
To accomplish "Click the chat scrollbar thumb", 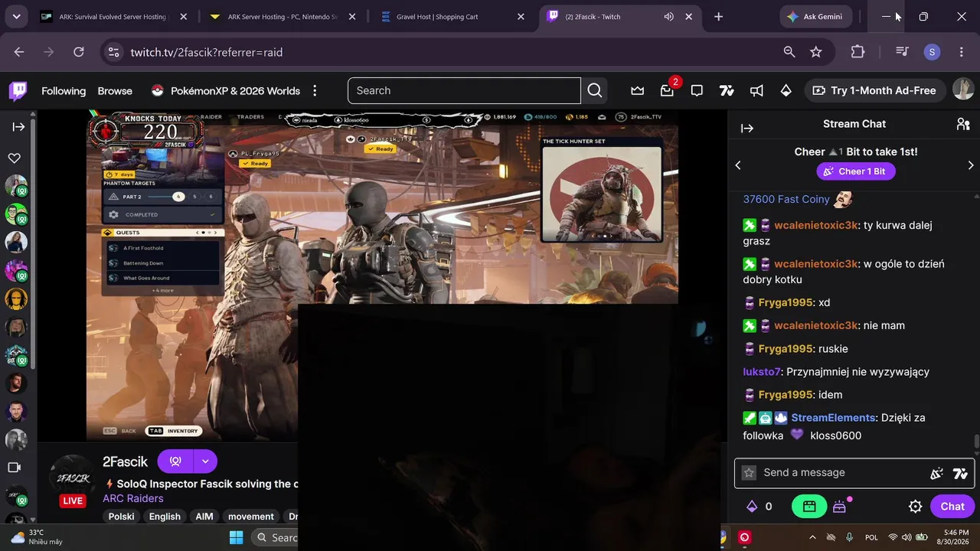I will pyautogui.click(x=976, y=442).
